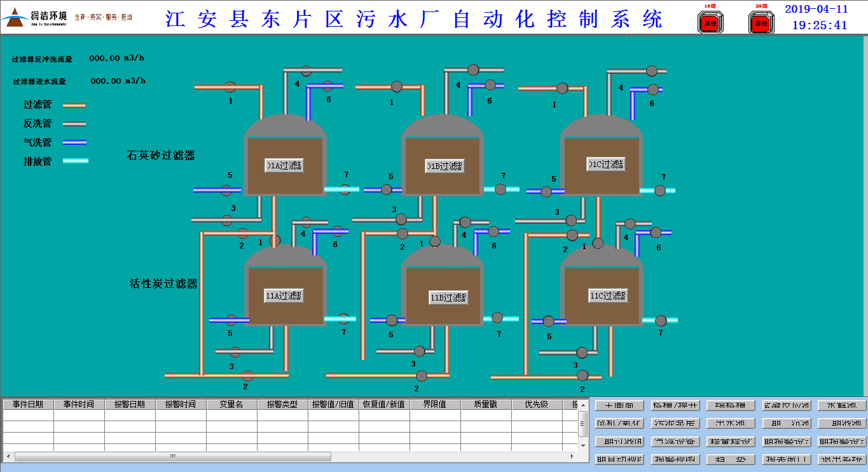This screenshot has height=472, width=868.
Task: Click valve 3 below the 11C carbon filter
Action: point(582,352)
